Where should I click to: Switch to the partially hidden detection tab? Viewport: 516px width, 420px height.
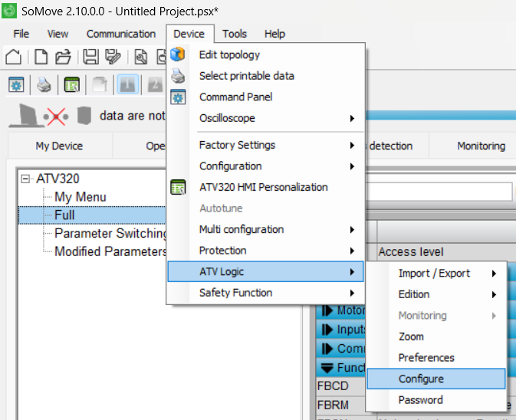396,146
